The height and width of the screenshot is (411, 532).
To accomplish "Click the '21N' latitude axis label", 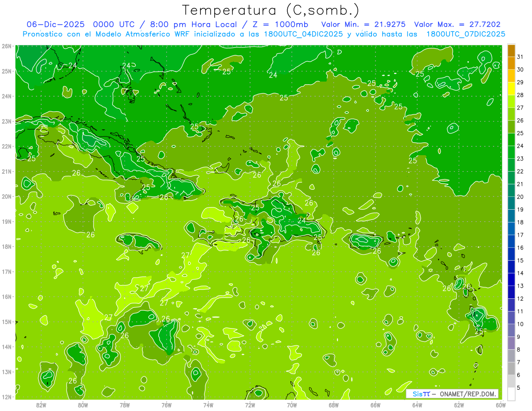I will [7, 171].
